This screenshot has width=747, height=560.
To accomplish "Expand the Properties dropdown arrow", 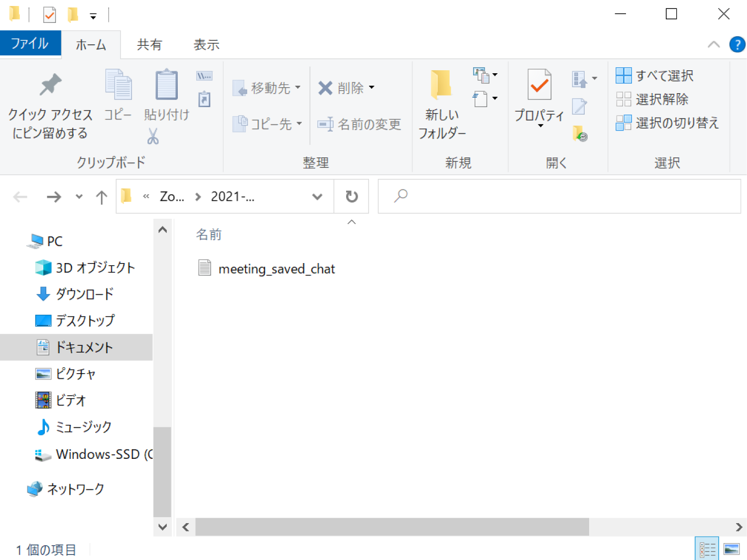I will 540,126.
